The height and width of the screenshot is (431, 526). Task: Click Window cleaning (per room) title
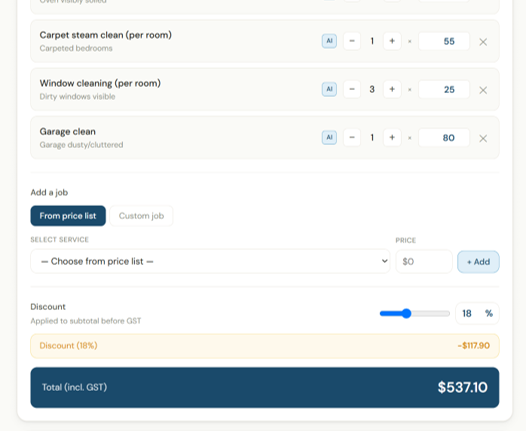pyautogui.click(x=100, y=83)
